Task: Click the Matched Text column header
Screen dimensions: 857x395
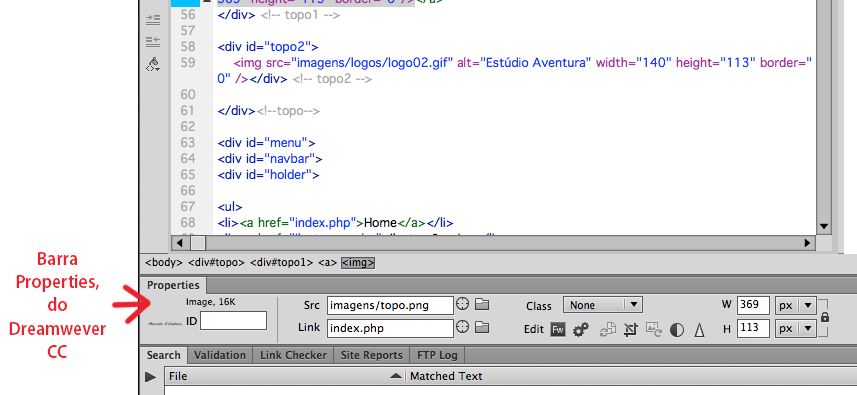Action: click(446, 376)
